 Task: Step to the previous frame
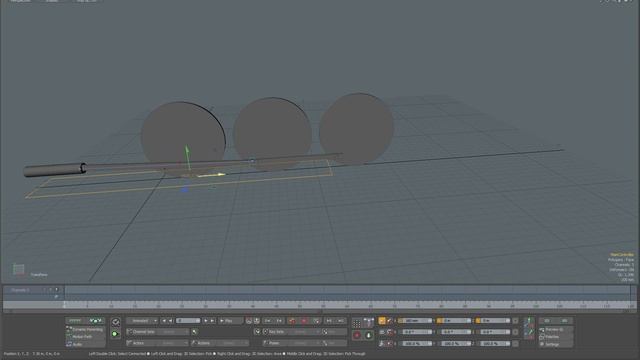171,321
